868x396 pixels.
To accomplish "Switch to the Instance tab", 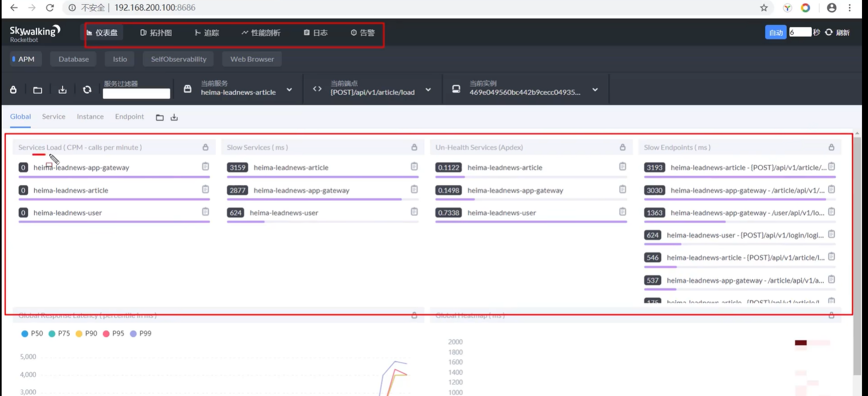I will [x=90, y=117].
